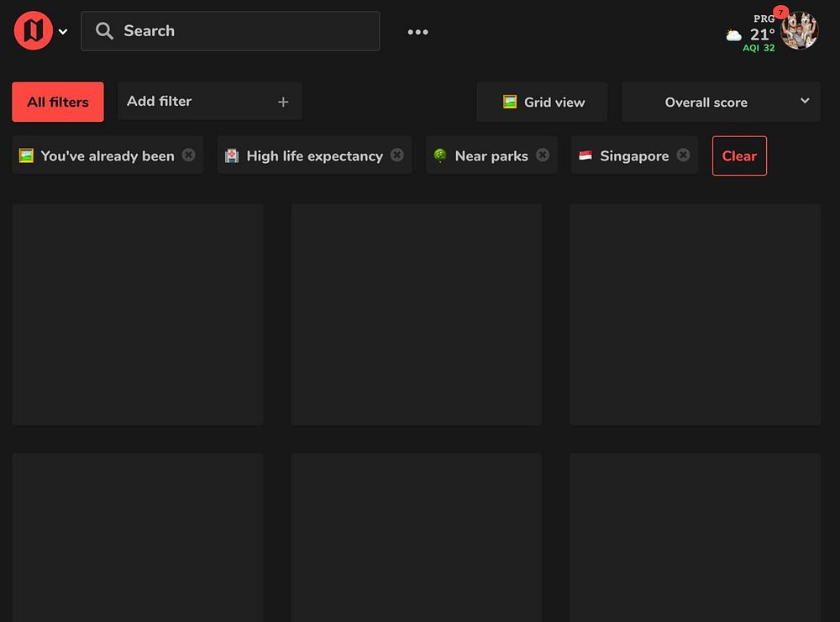
Task: Click the landscape icon on You've already been
Action: coord(26,155)
